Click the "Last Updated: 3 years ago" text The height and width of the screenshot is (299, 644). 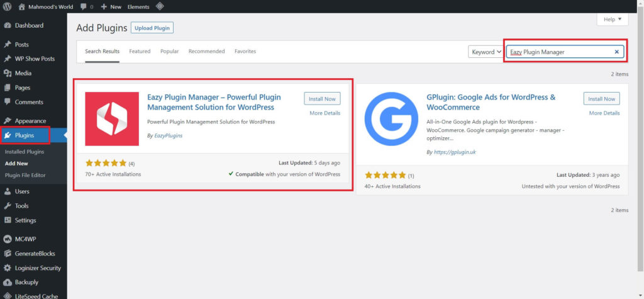(588, 175)
